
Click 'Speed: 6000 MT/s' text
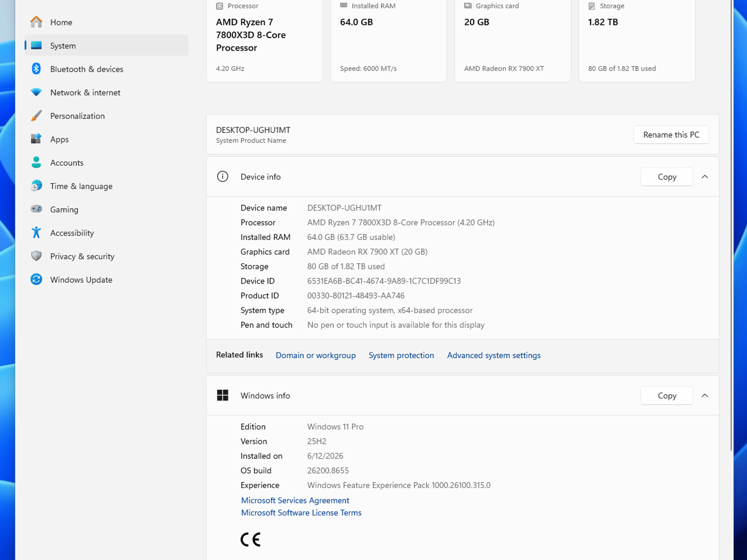(368, 69)
